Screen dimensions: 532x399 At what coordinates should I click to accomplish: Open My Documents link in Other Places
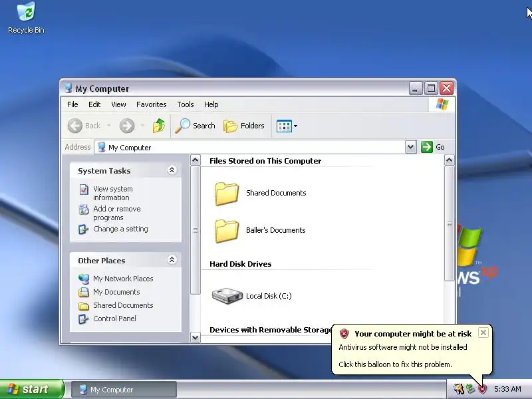click(x=116, y=292)
